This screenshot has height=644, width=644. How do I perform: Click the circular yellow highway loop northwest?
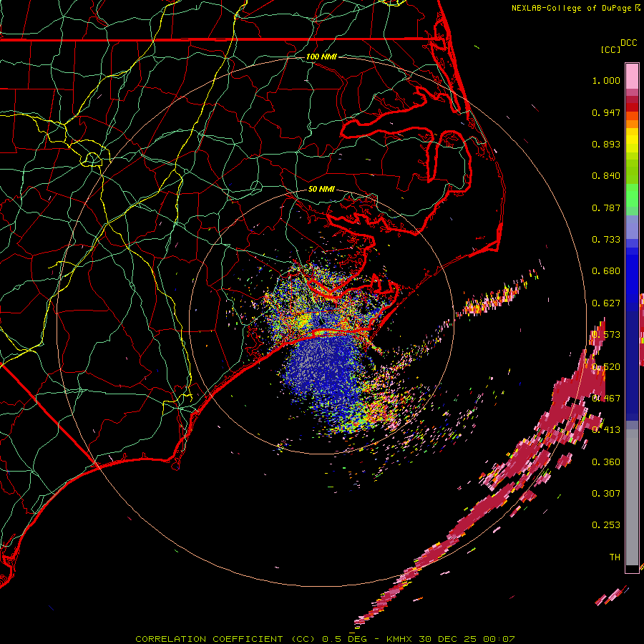(x=92, y=159)
